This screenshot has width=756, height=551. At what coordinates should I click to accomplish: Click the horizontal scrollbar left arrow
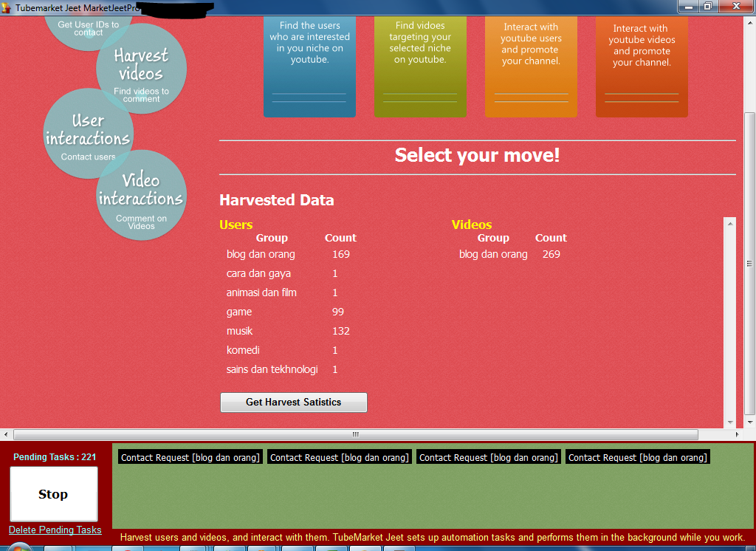tap(5, 435)
